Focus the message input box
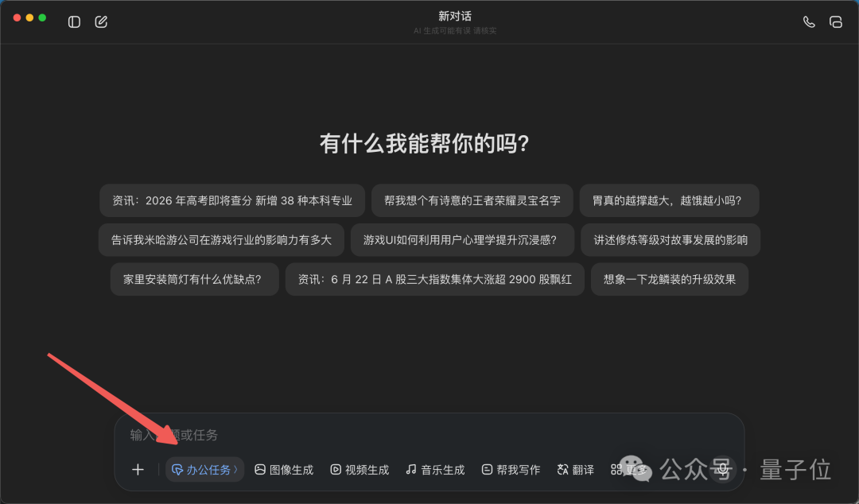Screen dimensions: 859x504 coord(429,435)
